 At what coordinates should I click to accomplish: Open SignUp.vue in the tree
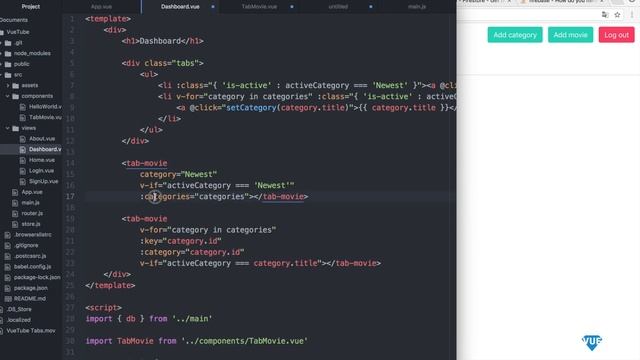43,181
